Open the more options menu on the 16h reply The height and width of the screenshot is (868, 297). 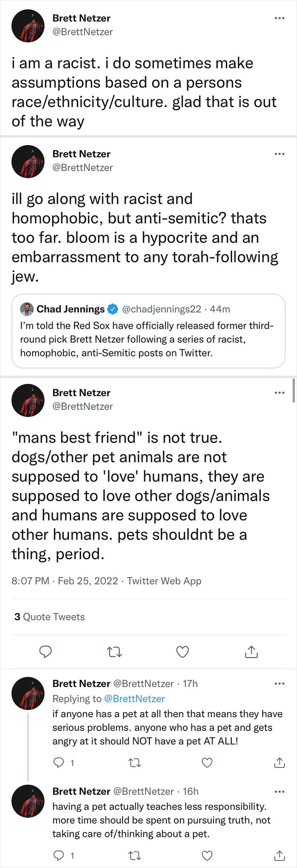pos(279,791)
